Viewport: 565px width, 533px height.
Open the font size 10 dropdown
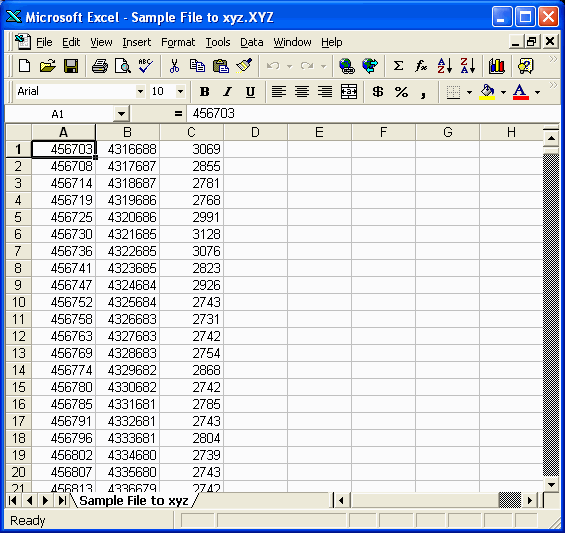(x=181, y=92)
